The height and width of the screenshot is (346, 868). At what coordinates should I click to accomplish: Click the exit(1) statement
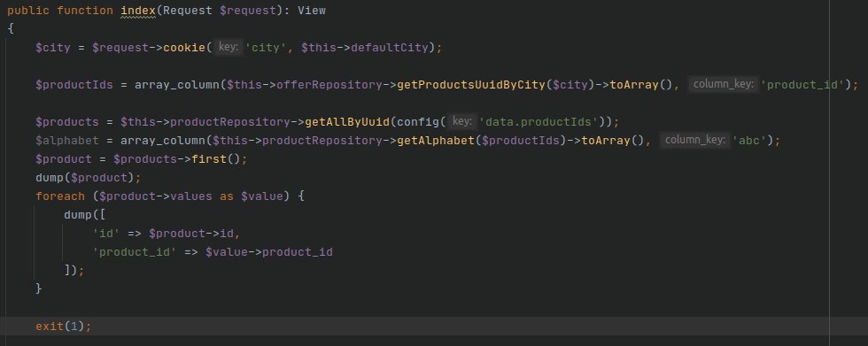pos(64,327)
